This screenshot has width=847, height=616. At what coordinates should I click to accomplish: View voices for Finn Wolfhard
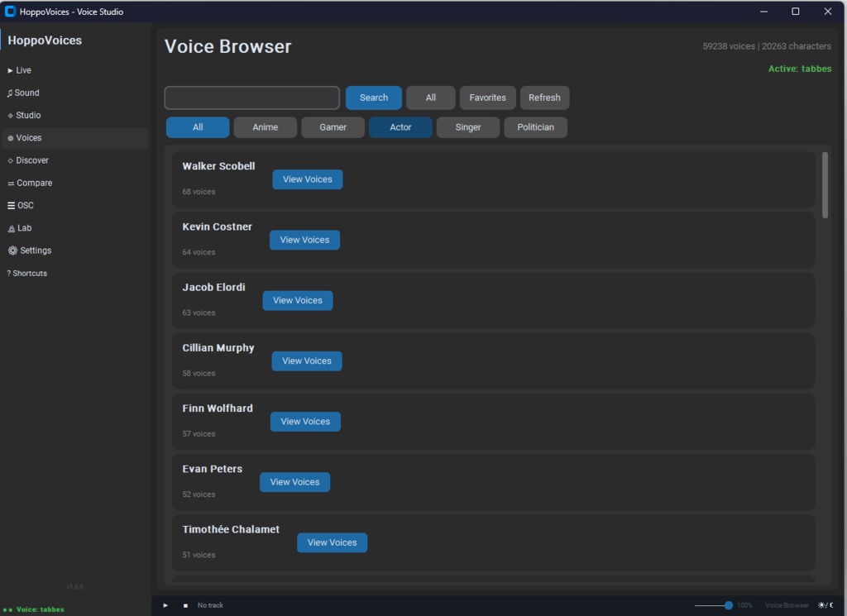pyautogui.click(x=305, y=421)
